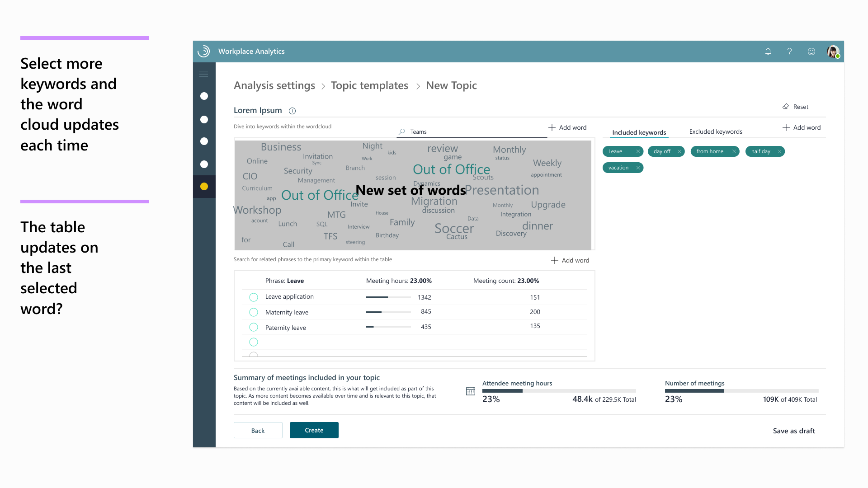The width and height of the screenshot is (868, 488).
Task: Switch to the Excluded keywords tab
Action: pos(715,131)
